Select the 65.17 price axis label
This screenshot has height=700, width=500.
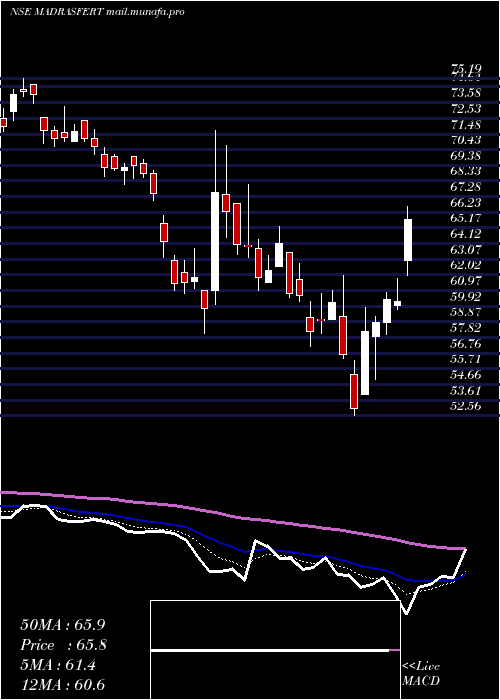(x=466, y=218)
